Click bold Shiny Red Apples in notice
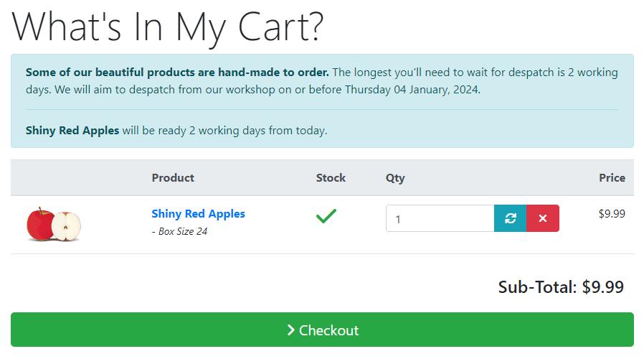 click(72, 131)
